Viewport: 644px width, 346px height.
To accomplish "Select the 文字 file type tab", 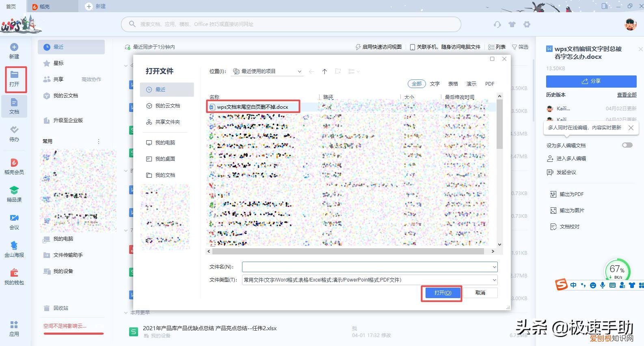I will coord(435,84).
